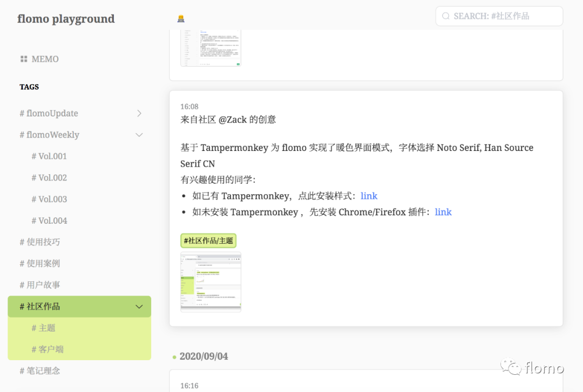Select the flomoWeekly tag

click(x=50, y=135)
